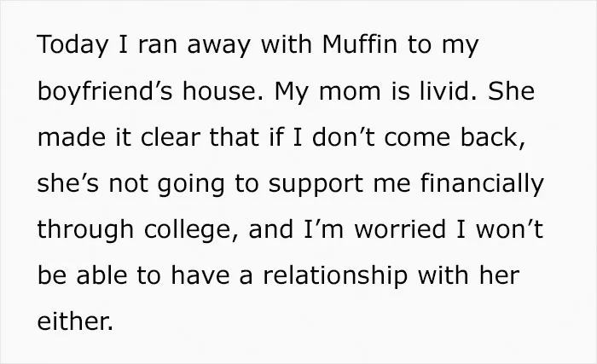Click the word "worried" in the paragraph

click(400, 229)
